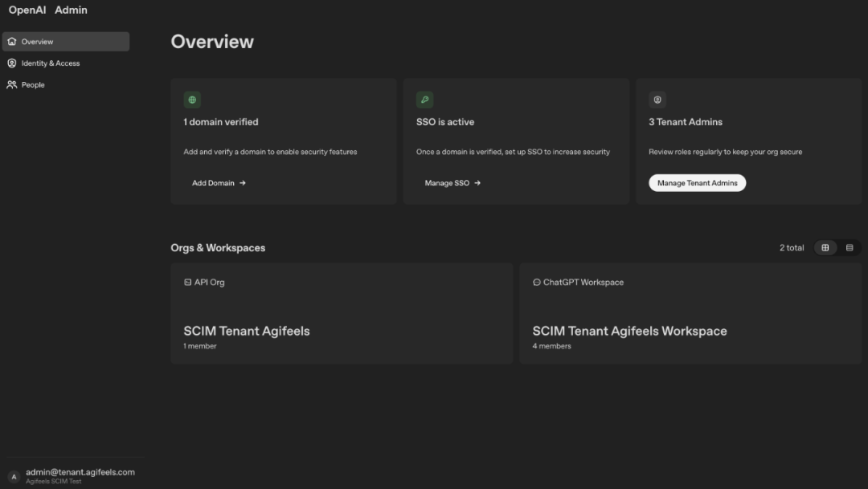Click the home icon beside Overview

[11, 42]
